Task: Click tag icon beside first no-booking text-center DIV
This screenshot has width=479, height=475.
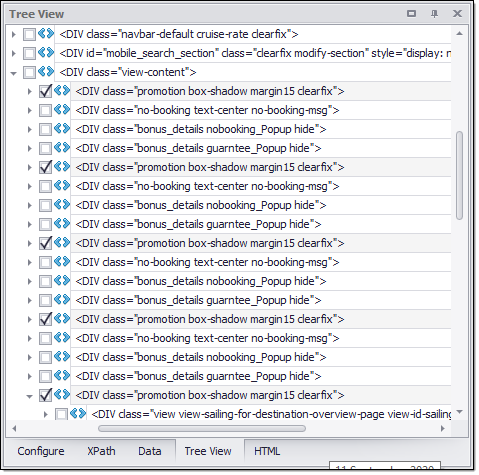Action: point(62,110)
